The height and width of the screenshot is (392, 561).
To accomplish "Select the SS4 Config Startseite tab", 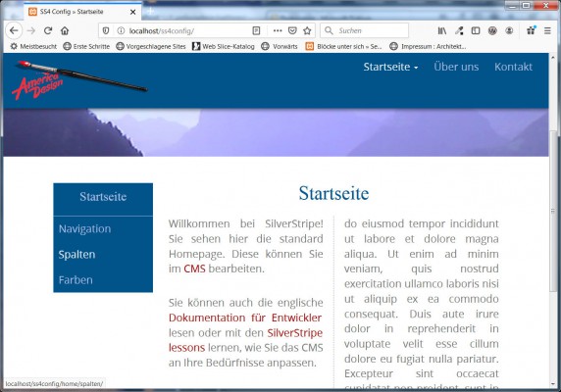I will tap(82, 12).
